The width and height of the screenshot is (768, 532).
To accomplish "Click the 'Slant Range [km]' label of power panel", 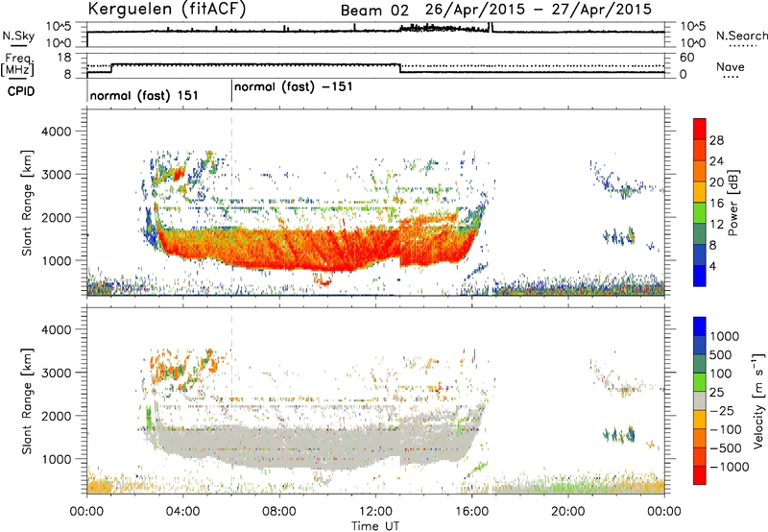I will [x=28, y=203].
